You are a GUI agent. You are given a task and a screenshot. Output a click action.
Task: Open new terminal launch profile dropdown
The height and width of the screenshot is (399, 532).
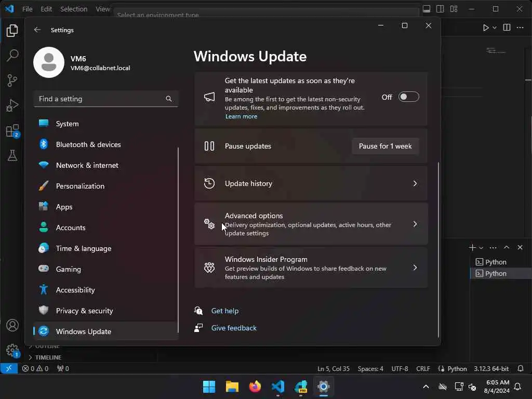click(481, 248)
